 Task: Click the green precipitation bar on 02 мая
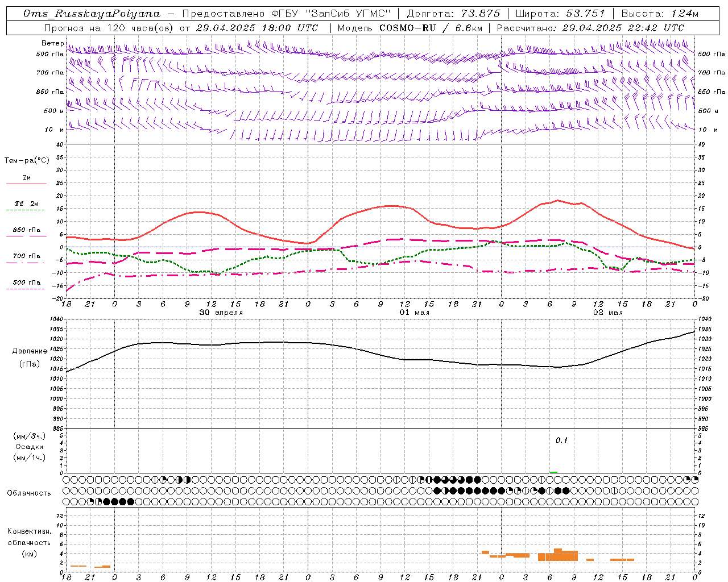(x=553, y=472)
